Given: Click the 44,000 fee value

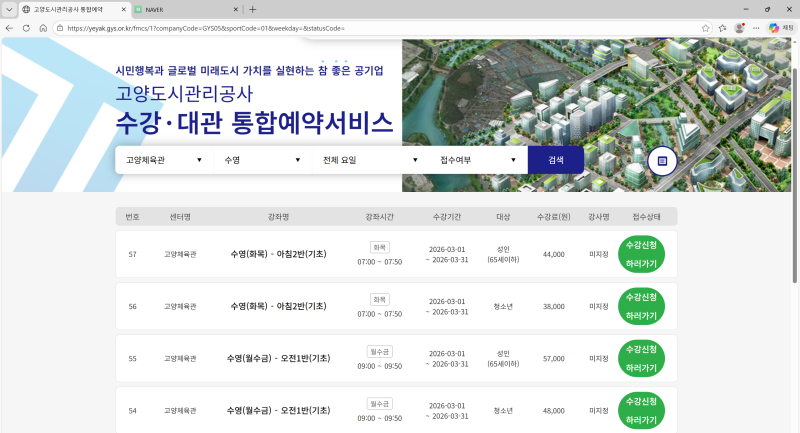Looking at the screenshot, I should [554, 254].
